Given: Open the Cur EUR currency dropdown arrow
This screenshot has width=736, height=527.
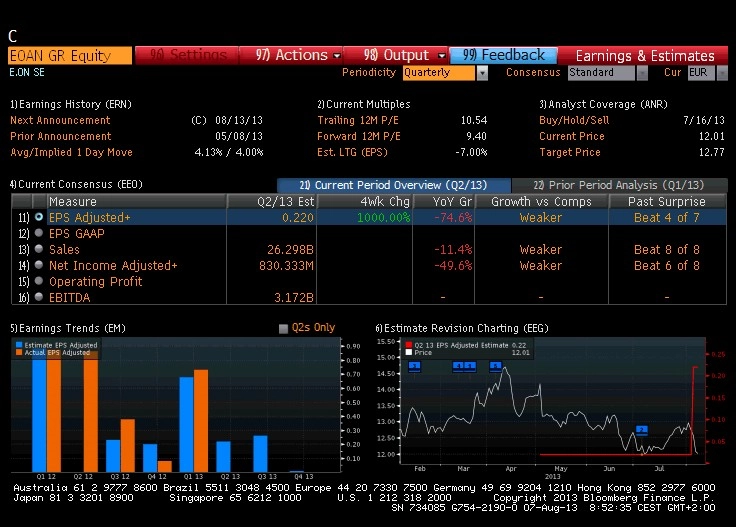Looking at the screenshot, I should click(722, 73).
